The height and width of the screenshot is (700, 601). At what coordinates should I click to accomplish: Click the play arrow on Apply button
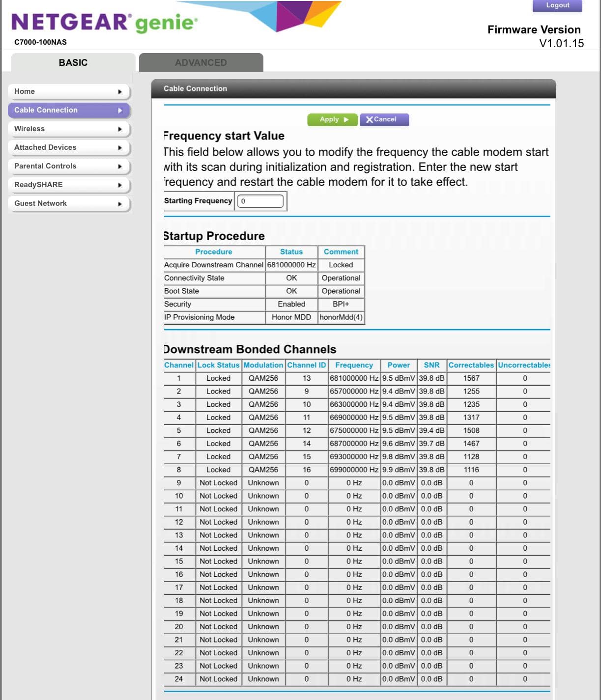[x=345, y=119]
